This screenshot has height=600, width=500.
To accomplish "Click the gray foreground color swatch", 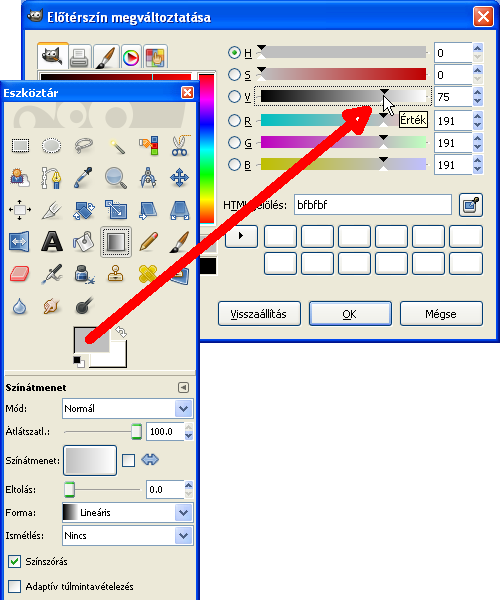I will [x=91, y=340].
